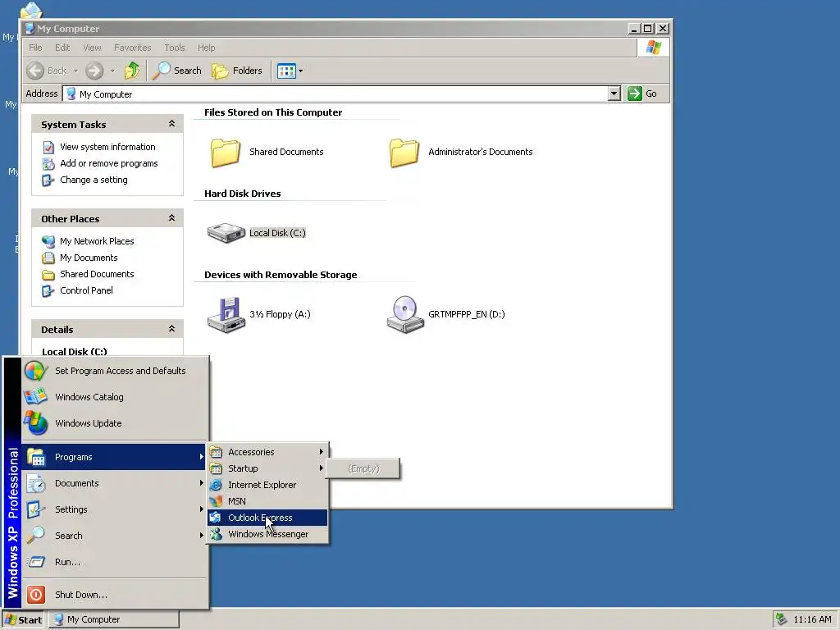
Task: Click the Windows Update globe icon
Action: 36,423
